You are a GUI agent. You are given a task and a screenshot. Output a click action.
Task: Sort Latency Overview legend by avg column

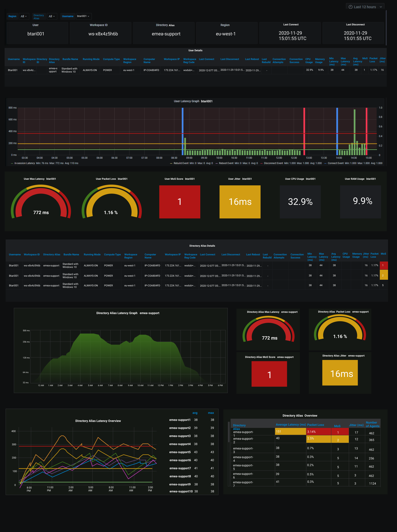point(195,413)
